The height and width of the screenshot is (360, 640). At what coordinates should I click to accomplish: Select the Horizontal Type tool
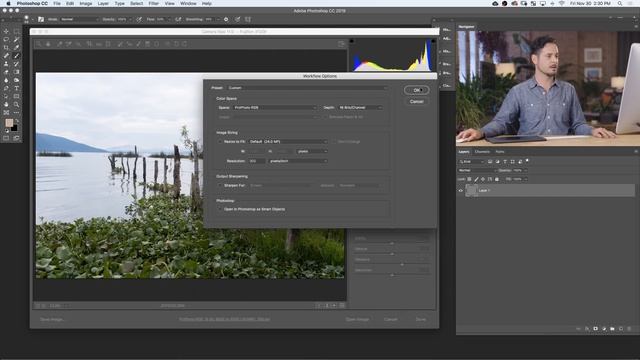[x=16, y=88]
